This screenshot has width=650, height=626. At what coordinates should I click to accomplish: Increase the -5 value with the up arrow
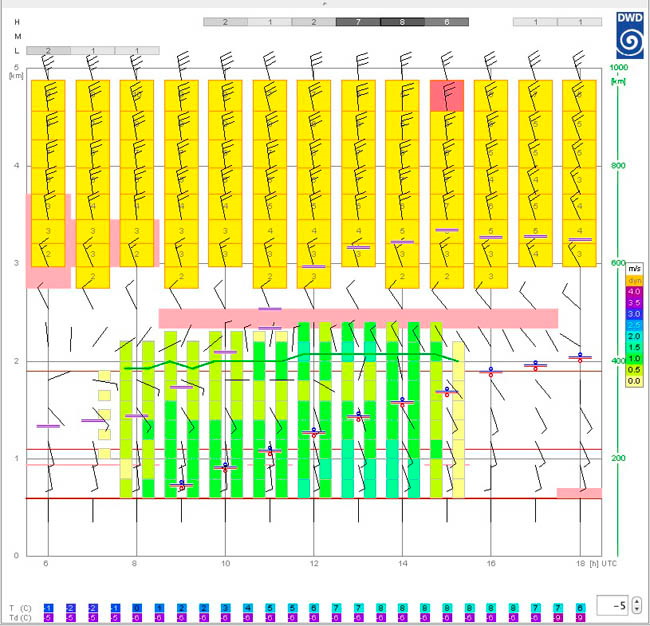pos(637,602)
